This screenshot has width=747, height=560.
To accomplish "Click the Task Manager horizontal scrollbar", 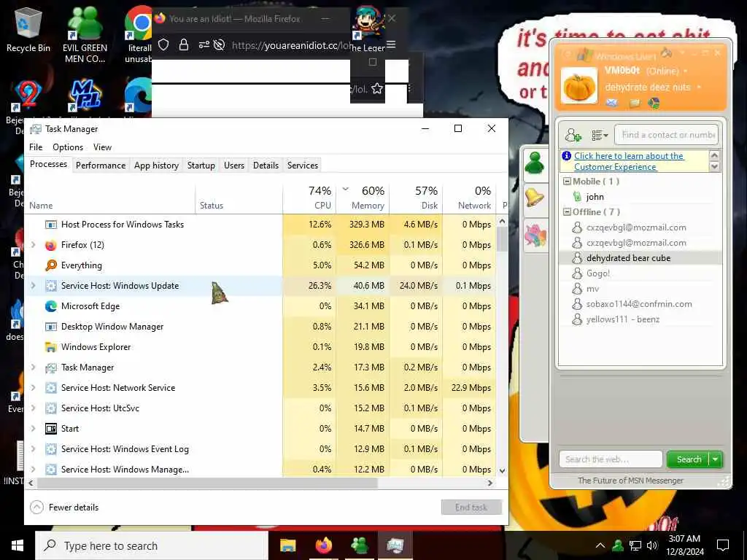I will tap(206, 483).
